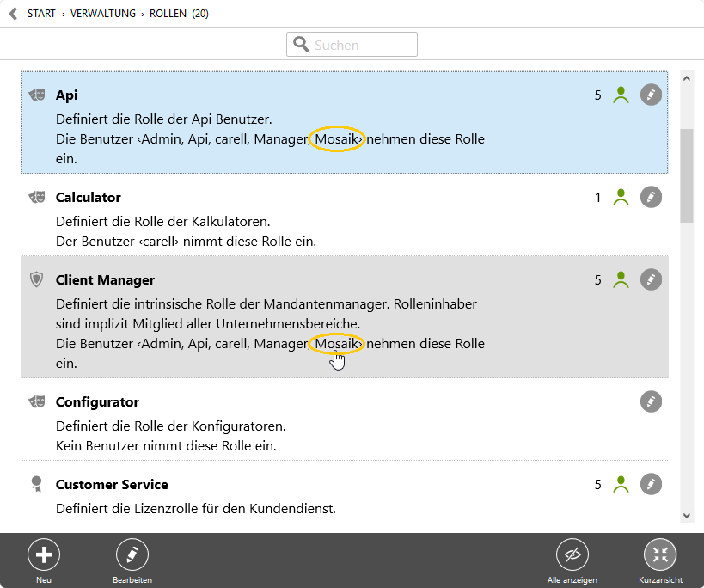The height and width of the screenshot is (588, 704).
Task: Edit the Customer Service role pencil icon
Action: click(652, 484)
